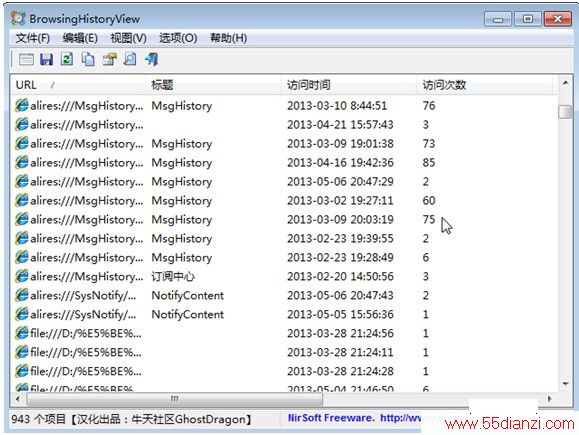Select the visit time 2013-02-23 19:28:49

[340, 257]
